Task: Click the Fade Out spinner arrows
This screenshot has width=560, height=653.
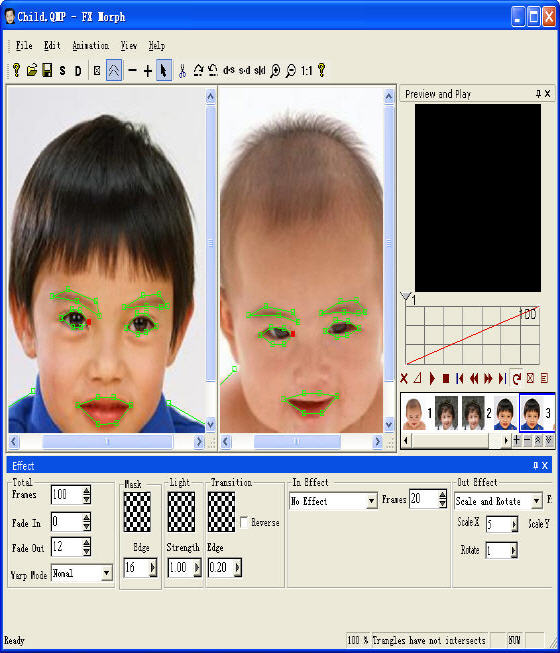Action: (87, 547)
